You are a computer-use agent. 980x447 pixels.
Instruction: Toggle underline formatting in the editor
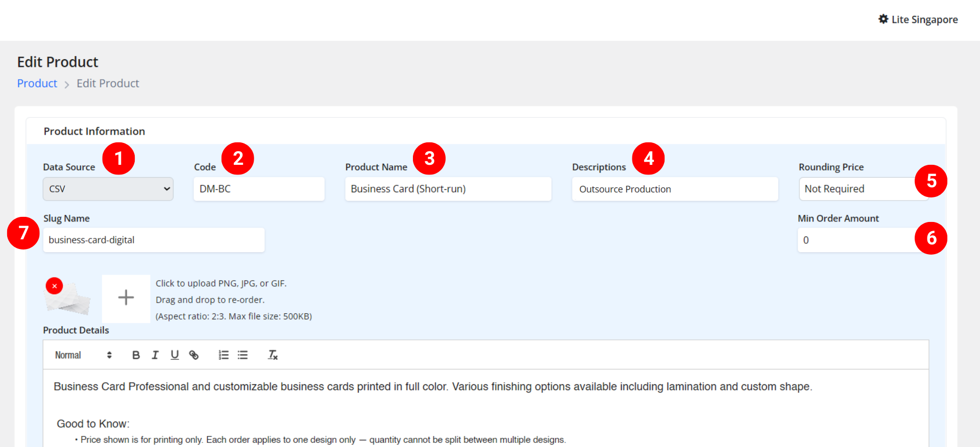pyautogui.click(x=175, y=355)
